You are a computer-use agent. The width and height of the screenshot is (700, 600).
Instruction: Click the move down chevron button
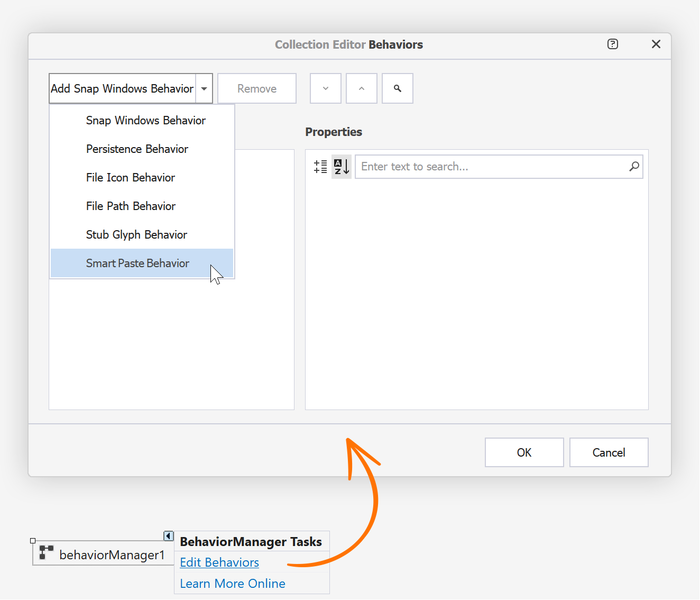pyautogui.click(x=326, y=88)
